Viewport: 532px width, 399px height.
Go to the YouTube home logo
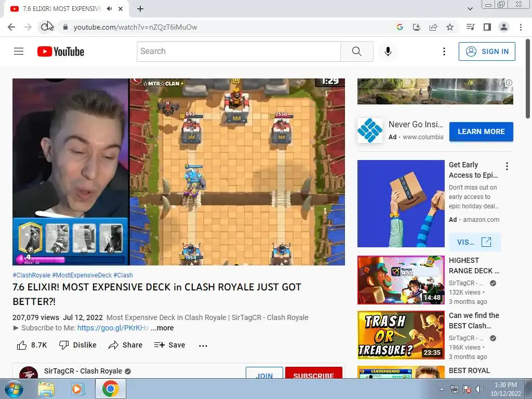point(61,51)
